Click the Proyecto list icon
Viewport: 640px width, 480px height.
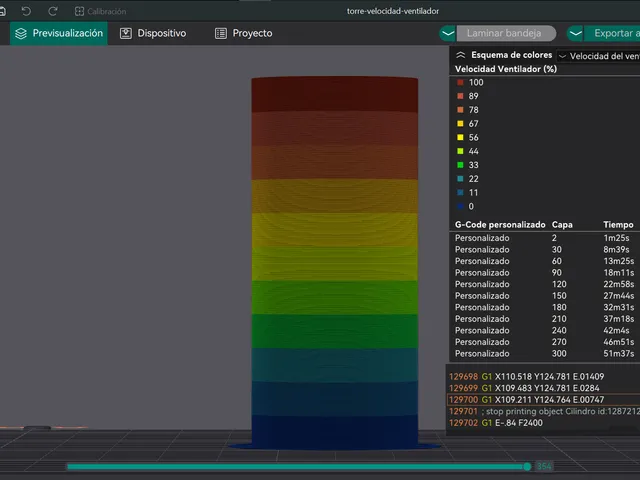click(x=221, y=33)
